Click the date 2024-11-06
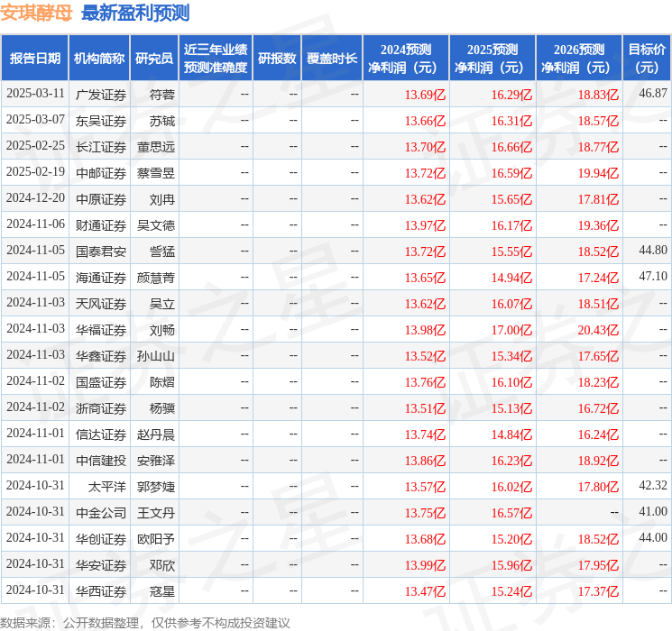Viewport: 672px width, 631px height. point(35,224)
